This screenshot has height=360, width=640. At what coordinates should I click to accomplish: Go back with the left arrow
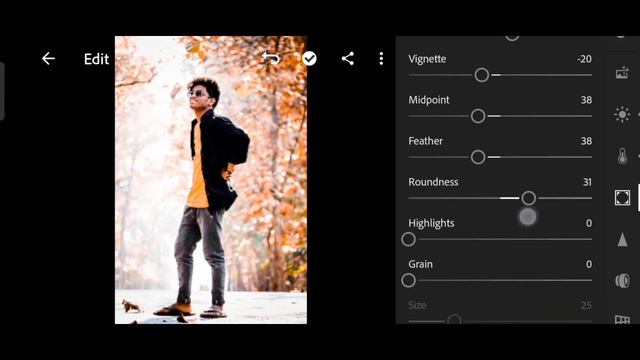(48, 59)
